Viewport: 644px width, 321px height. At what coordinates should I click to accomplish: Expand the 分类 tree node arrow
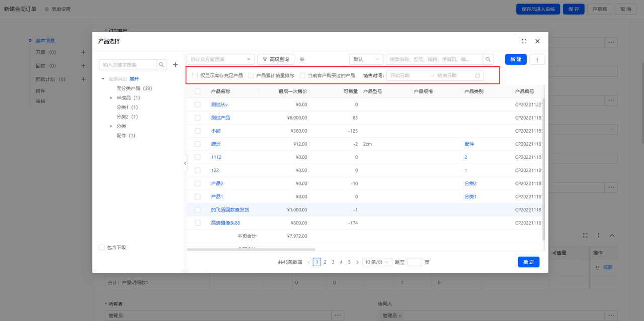111,126
